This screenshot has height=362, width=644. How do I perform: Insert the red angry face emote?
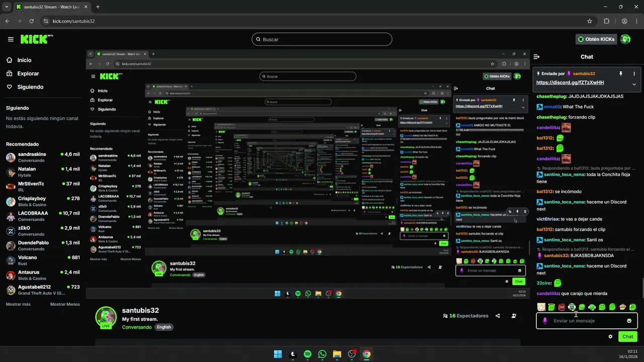point(561,307)
